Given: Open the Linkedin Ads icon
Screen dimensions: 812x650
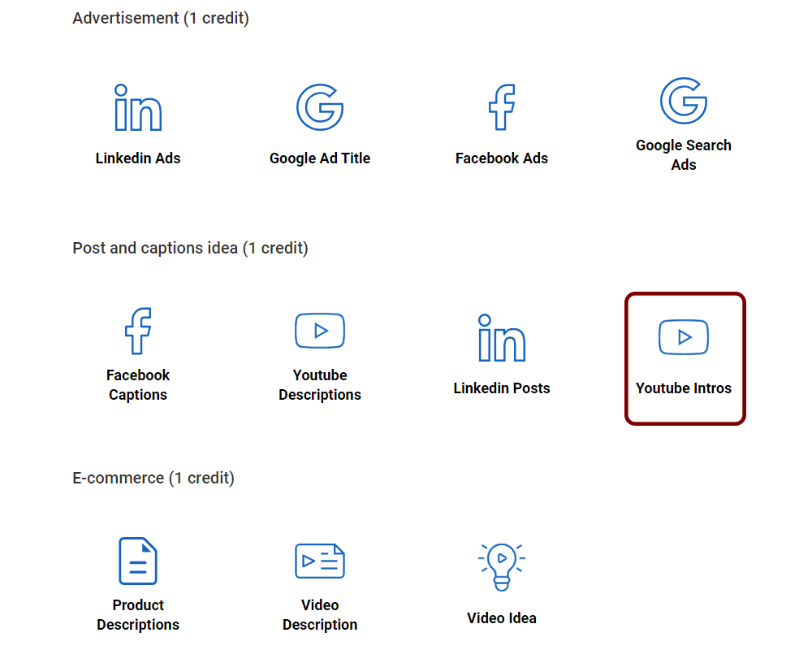Looking at the screenshot, I should [x=138, y=107].
